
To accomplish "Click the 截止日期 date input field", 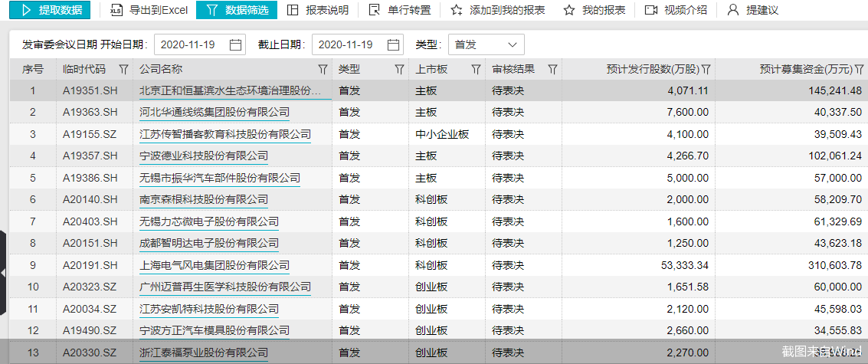I will point(358,45).
